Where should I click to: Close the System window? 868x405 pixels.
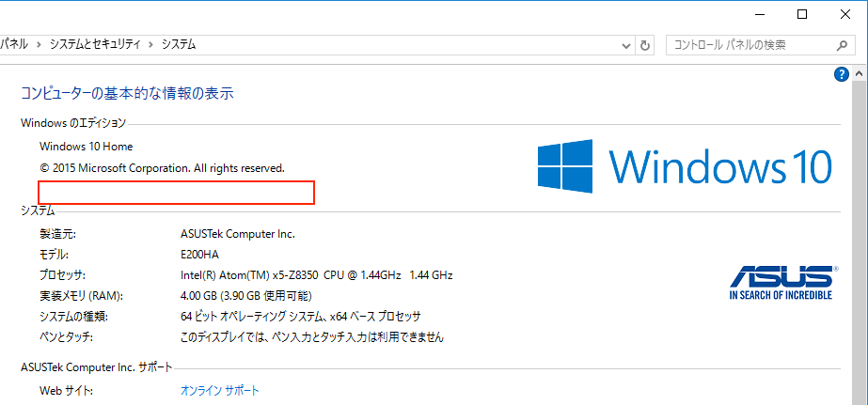(x=845, y=14)
